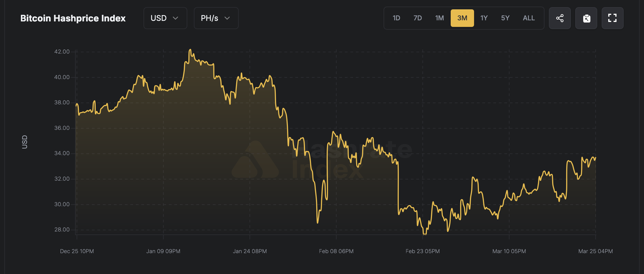644x274 pixels.
Task: Switch to the 1D time range
Action: (x=396, y=18)
